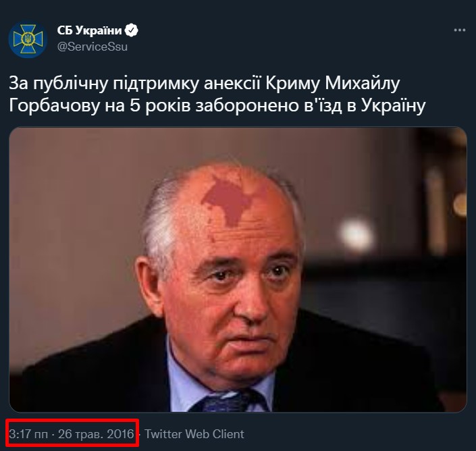Open the attached photo of the man
This screenshot has height=451, width=476.
click(238, 269)
